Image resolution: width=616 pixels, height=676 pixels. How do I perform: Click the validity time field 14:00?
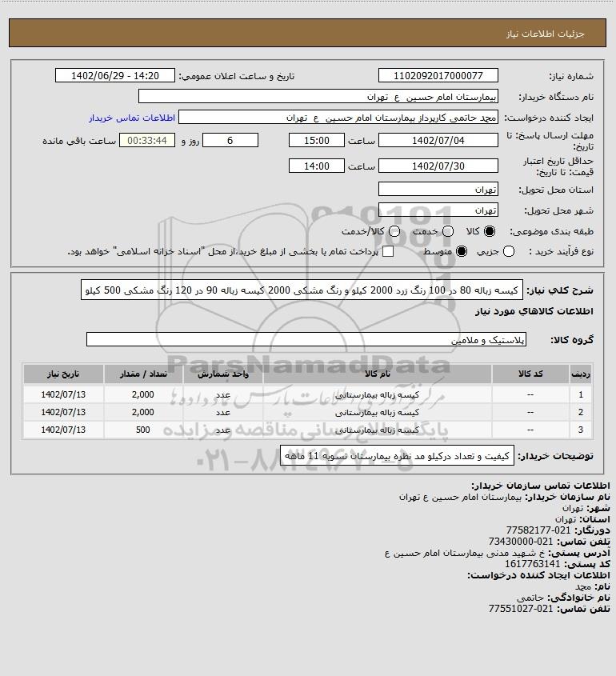317,166
